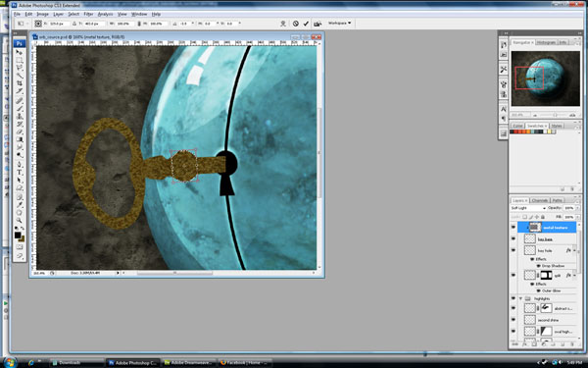
Task: Select the Zoom magnifier tool
Action: 20,221
